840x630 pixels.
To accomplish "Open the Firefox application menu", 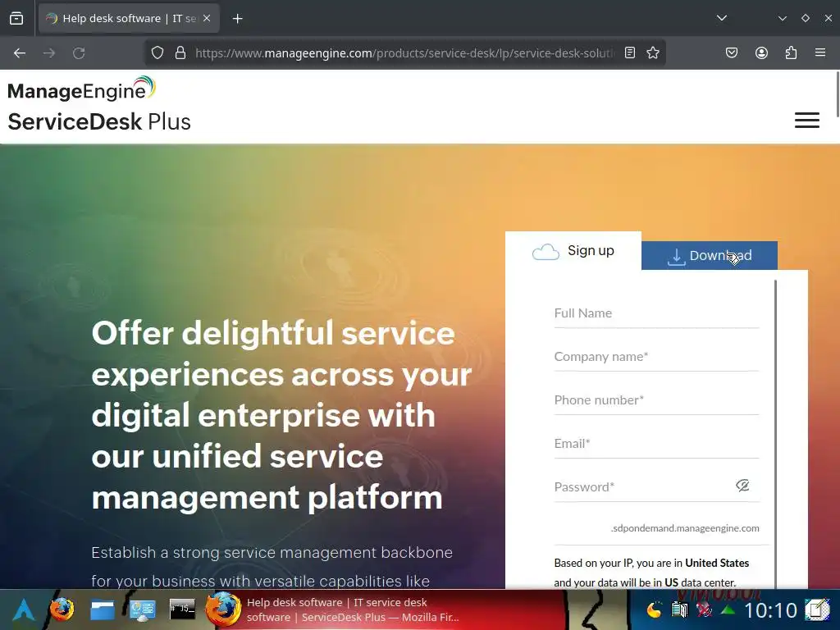I will [820, 53].
